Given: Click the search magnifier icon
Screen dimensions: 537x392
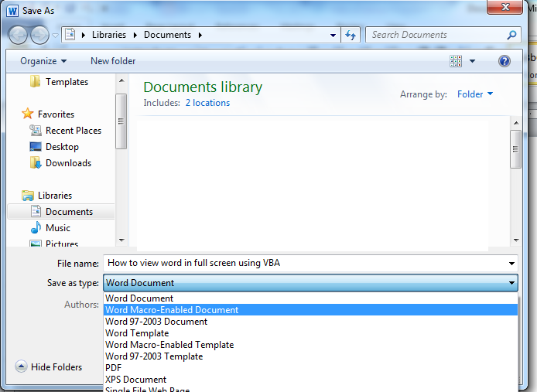Looking at the screenshot, I should pyautogui.click(x=511, y=35).
